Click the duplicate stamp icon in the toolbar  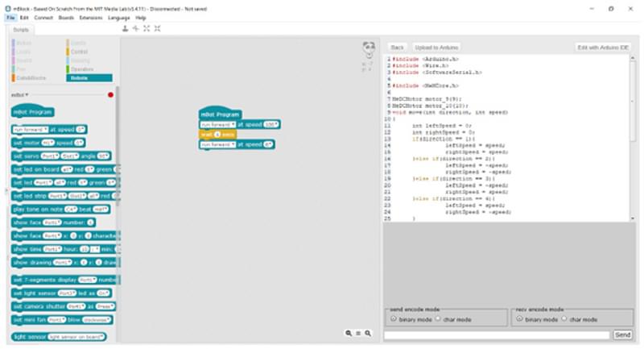126,28
